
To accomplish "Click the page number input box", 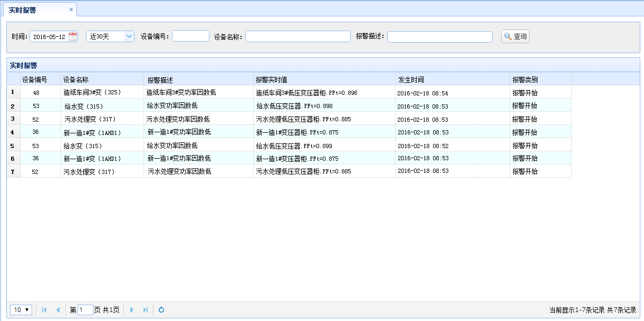I will click(85, 310).
